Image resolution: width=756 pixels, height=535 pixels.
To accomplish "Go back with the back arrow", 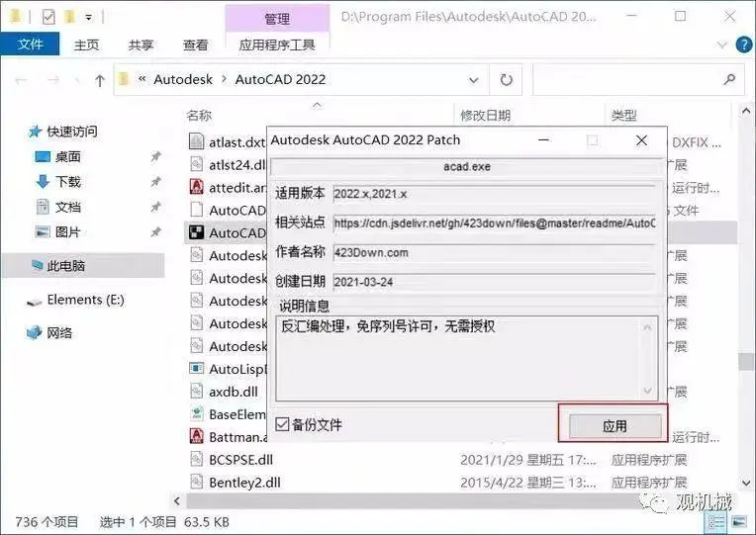I will tap(21, 80).
